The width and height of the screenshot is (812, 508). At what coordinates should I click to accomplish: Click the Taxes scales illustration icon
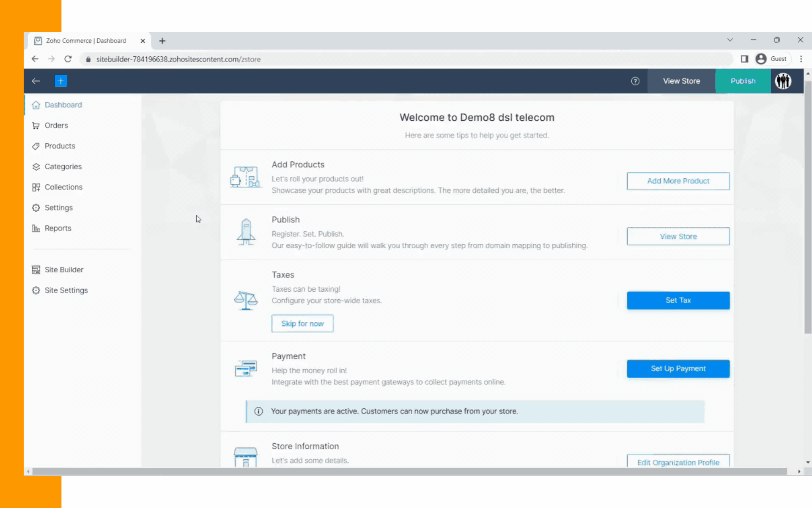(x=246, y=301)
